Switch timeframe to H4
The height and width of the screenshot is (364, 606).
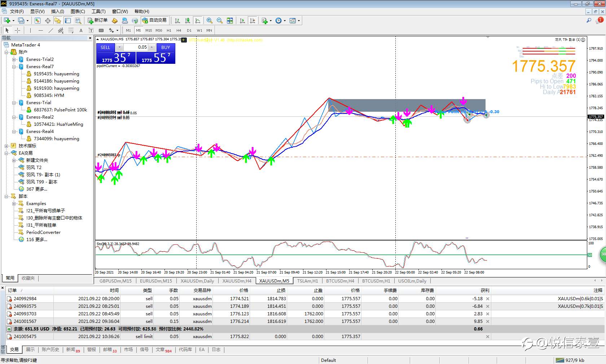[x=179, y=30]
